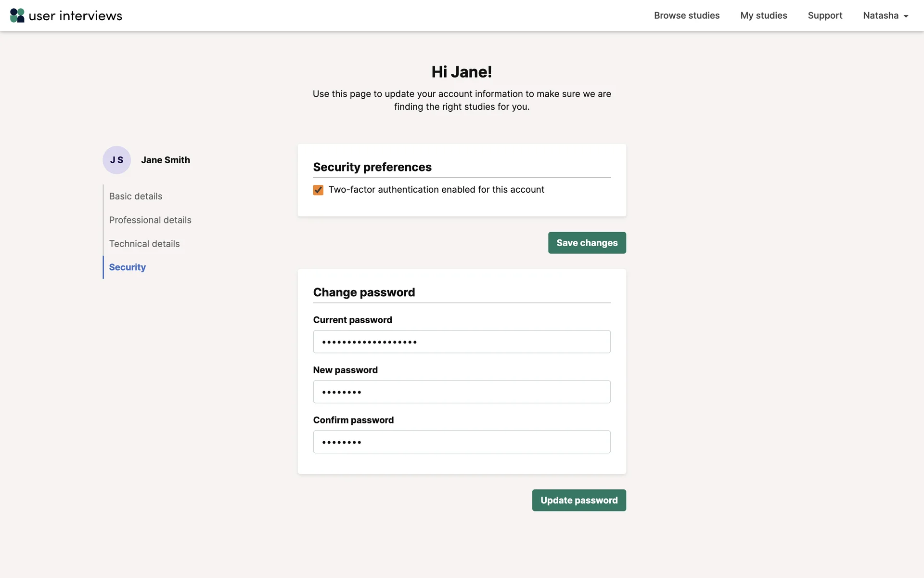The height and width of the screenshot is (578, 924).
Task: Focus the Current password field
Action: tap(462, 342)
